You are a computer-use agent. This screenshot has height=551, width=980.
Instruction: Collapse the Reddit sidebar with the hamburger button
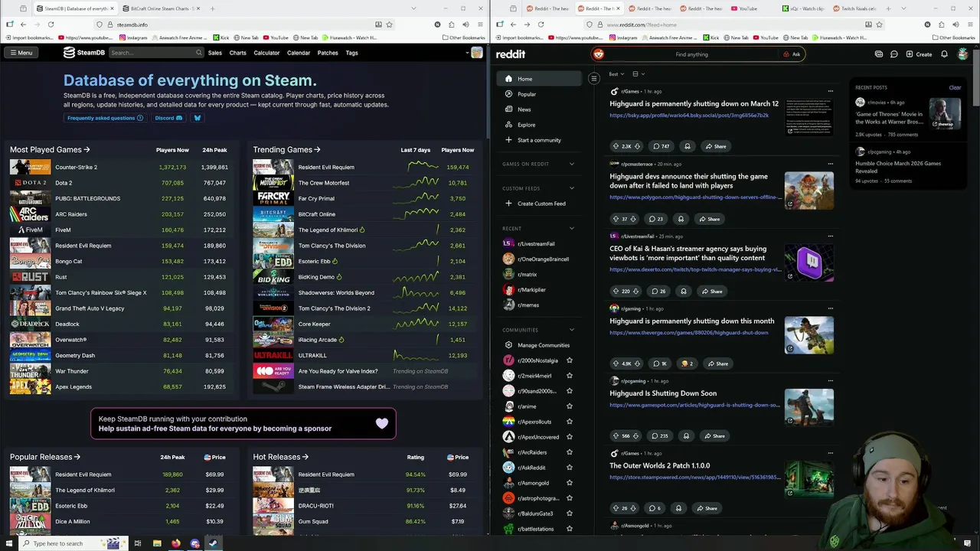click(593, 79)
